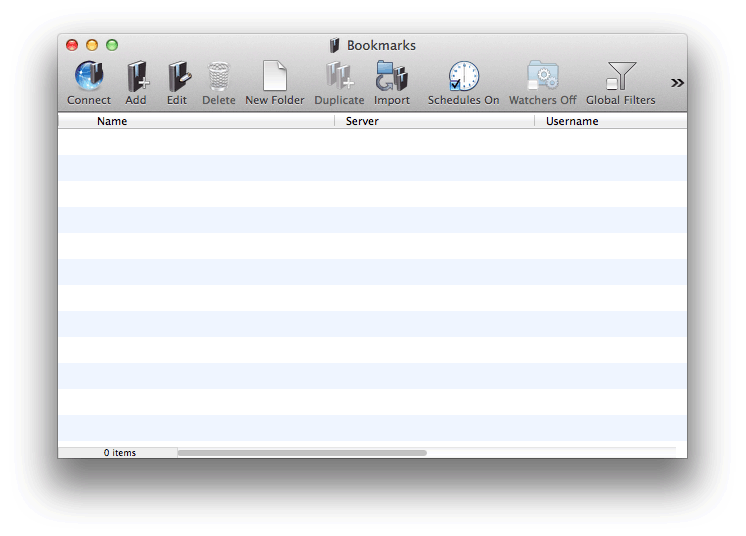Click the green zoom window button

pyautogui.click(x=112, y=45)
